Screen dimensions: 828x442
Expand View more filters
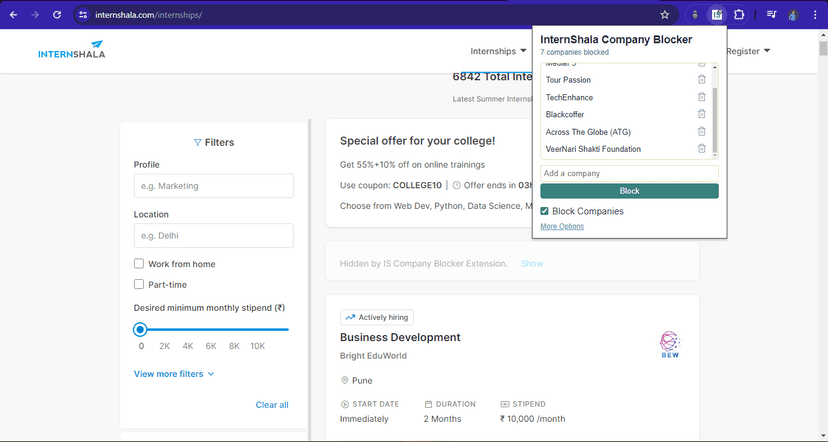click(174, 374)
